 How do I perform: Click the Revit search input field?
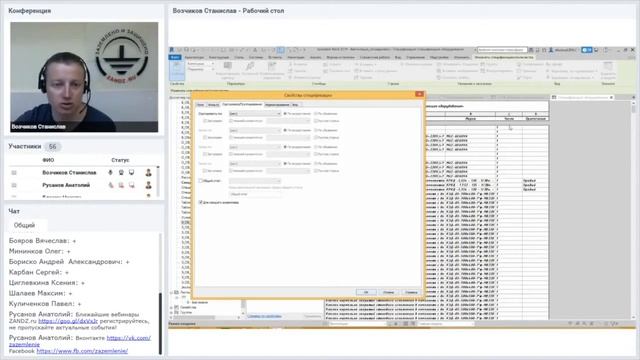pyautogui.click(x=502, y=50)
